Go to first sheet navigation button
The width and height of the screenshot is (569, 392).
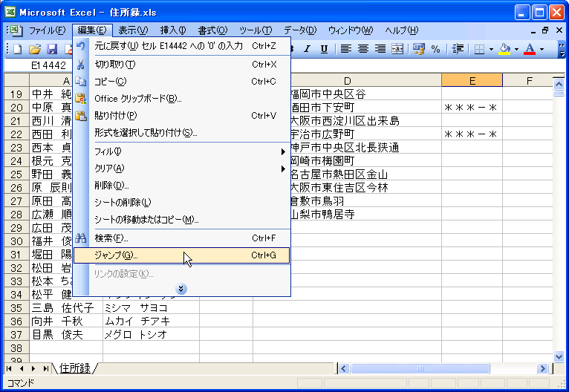point(9,368)
